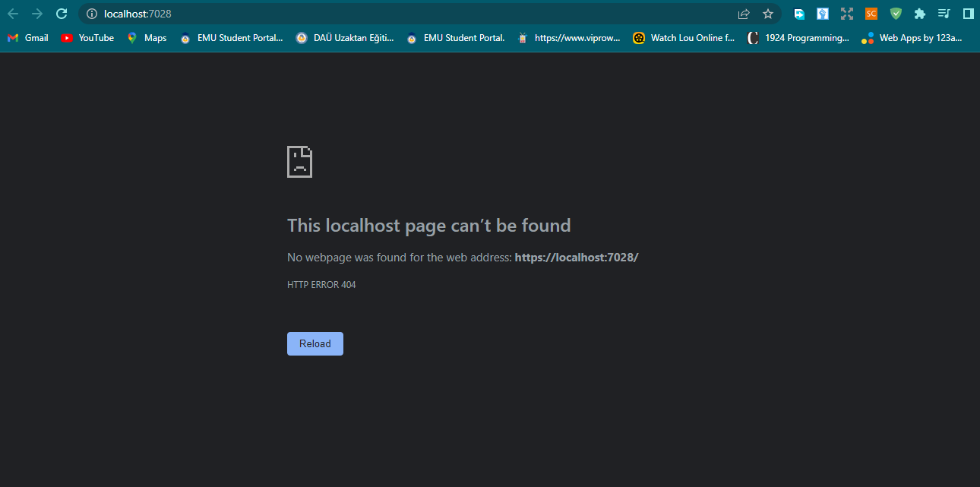Open the Extensions puzzle piece menu
Screen dimensions: 980x487
pyautogui.click(x=920, y=14)
